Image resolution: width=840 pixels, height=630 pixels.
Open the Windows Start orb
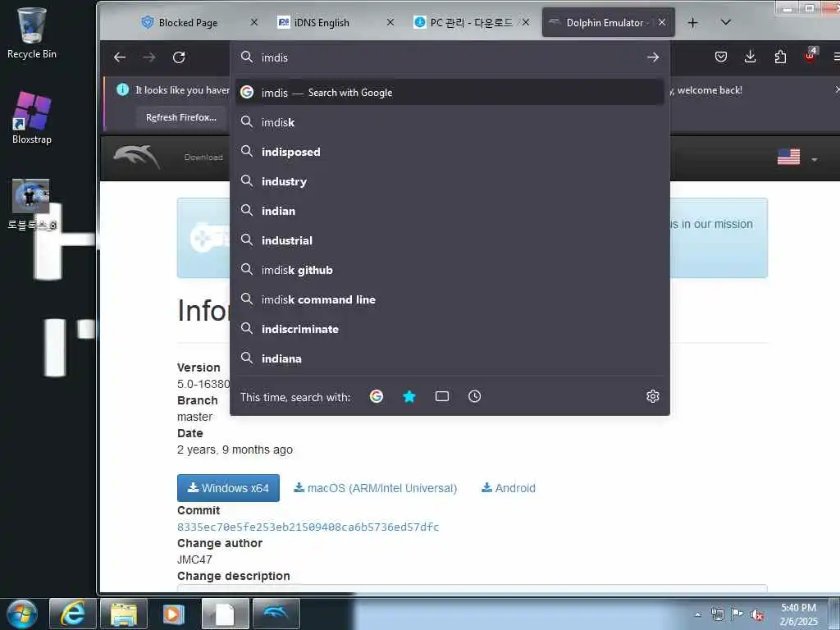pyautogui.click(x=21, y=614)
